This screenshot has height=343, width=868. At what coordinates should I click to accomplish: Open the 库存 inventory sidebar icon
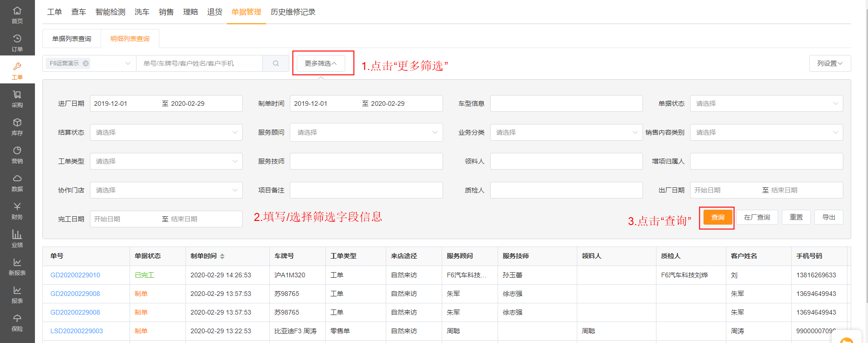(17, 126)
